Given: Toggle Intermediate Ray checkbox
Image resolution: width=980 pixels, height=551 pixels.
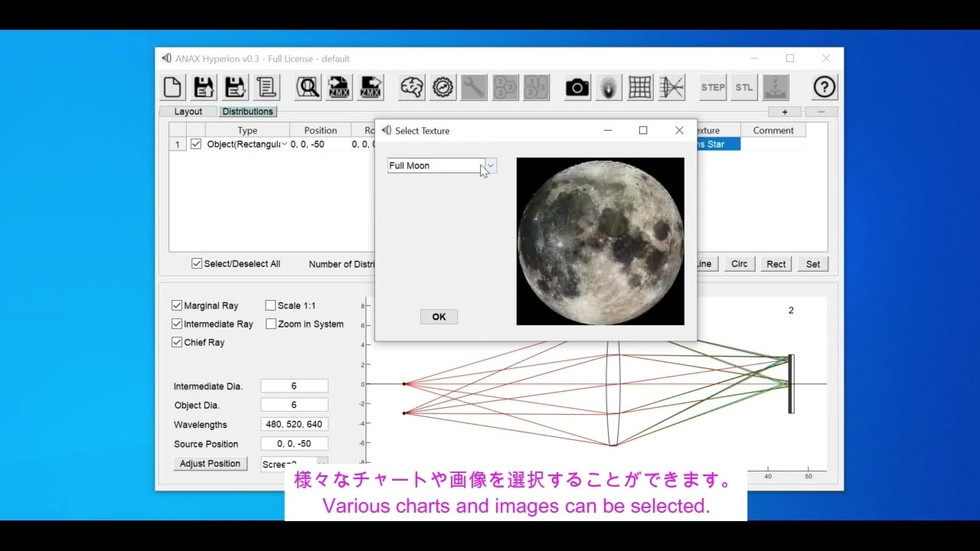Looking at the screenshot, I should click(x=177, y=324).
